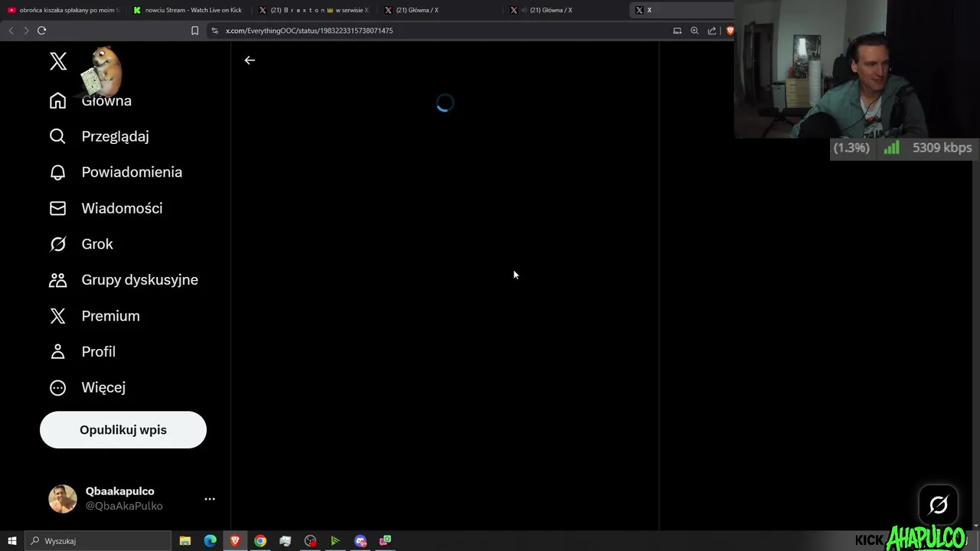This screenshot has width=980, height=551.
Task: Open Wiadomości messages
Action: (x=106, y=208)
